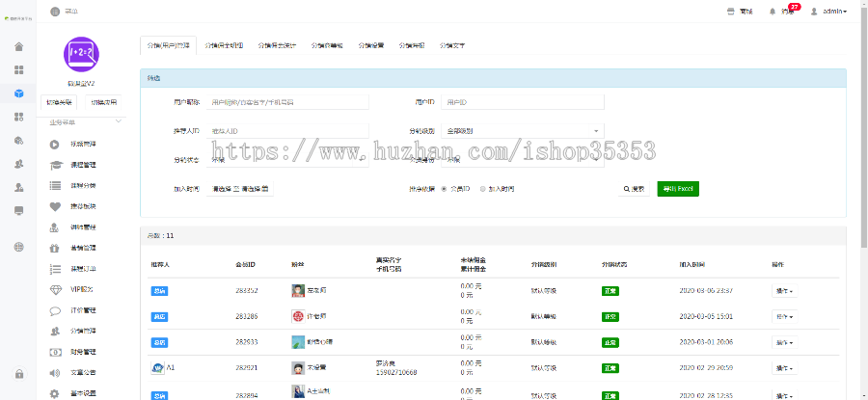The image size is (868, 400).
Task: Open the course order list icon above VIP
Action: pos(55,269)
